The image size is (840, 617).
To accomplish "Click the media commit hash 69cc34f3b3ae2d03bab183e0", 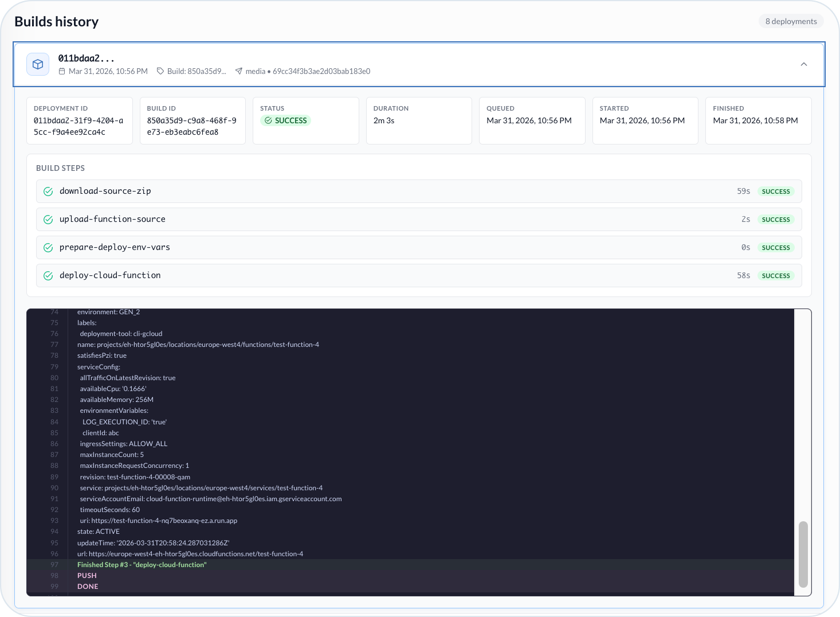I will 321,71.
